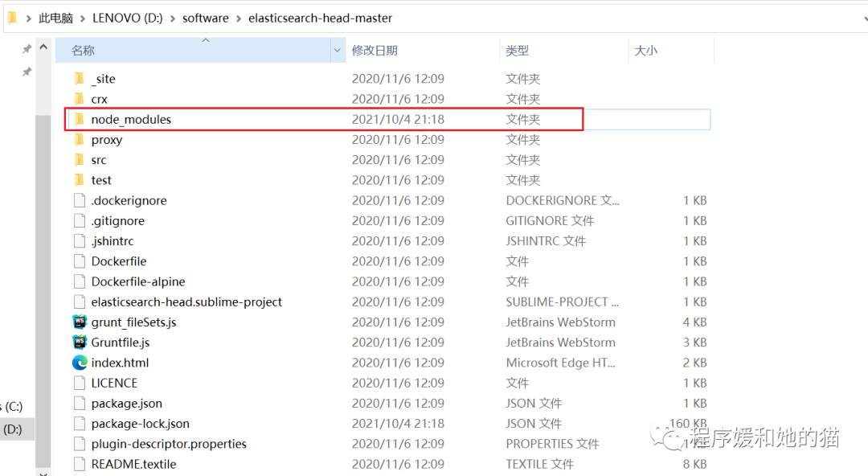Select the package.json file name

(x=127, y=404)
